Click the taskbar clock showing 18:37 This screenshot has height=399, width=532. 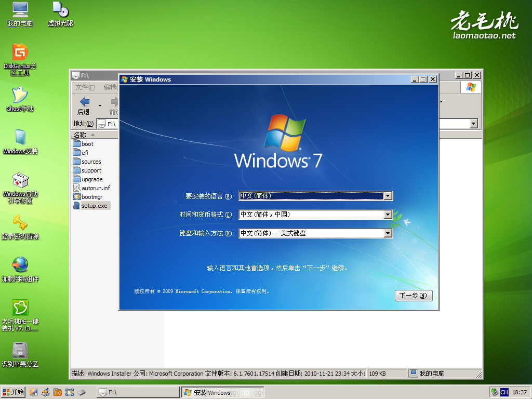point(520,392)
